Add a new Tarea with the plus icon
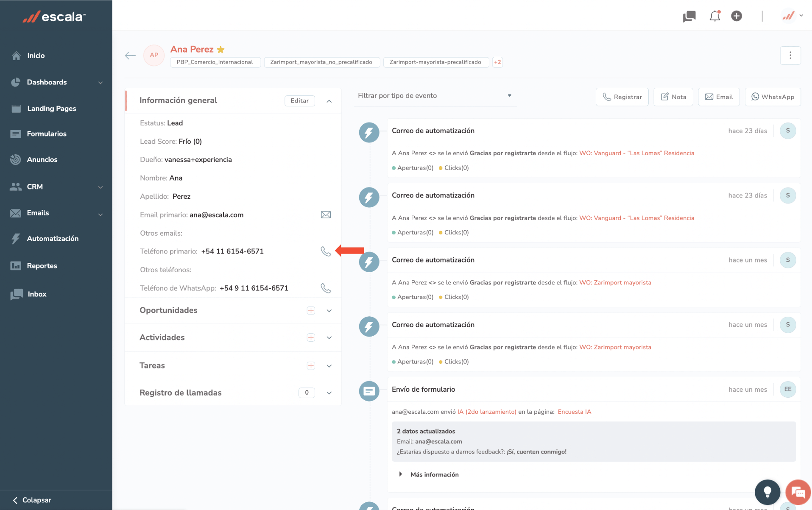This screenshot has height=510, width=812. tap(311, 366)
